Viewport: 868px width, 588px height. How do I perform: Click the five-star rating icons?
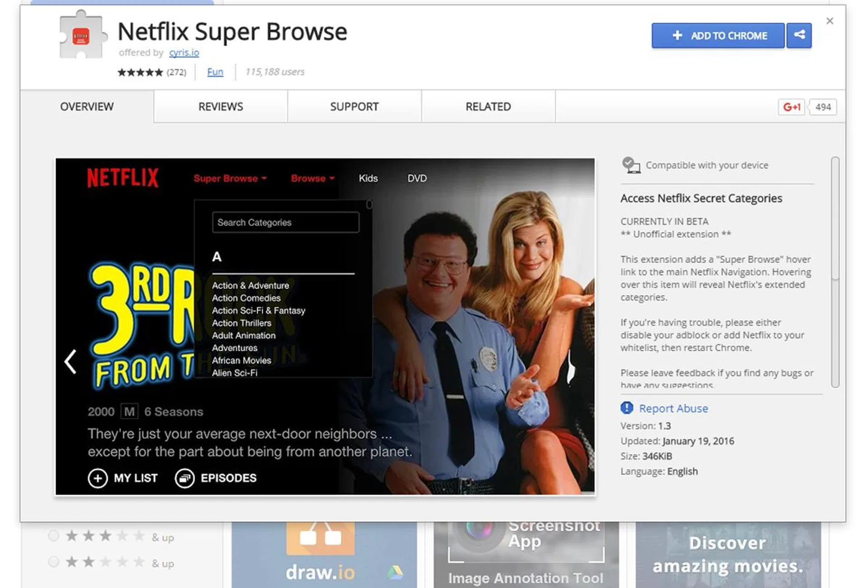140,72
